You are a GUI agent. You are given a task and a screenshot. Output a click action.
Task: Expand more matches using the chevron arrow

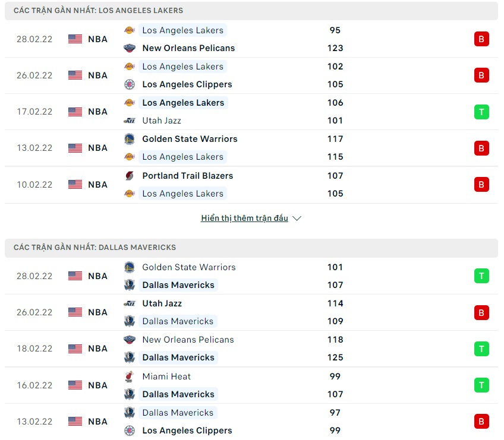coord(297,219)
